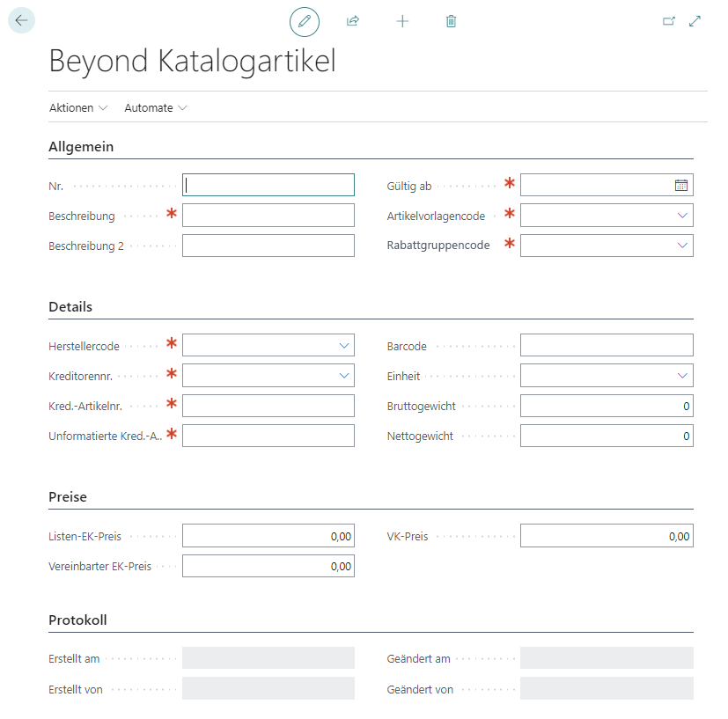Expand page with fullscreen arrows icon

[695, 21]
